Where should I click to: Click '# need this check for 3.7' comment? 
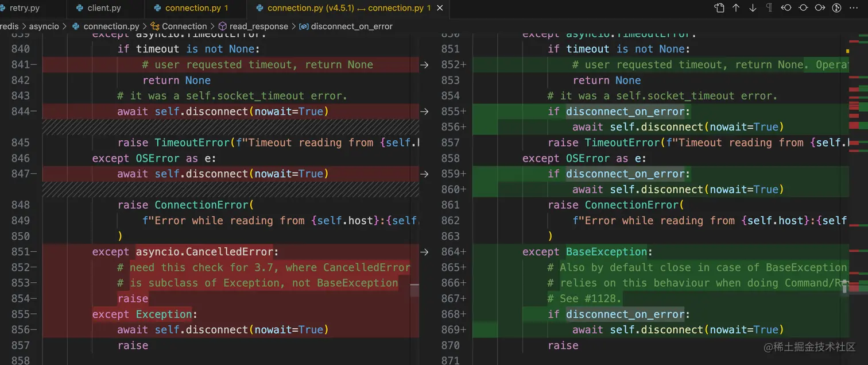[x=263, y=267]
